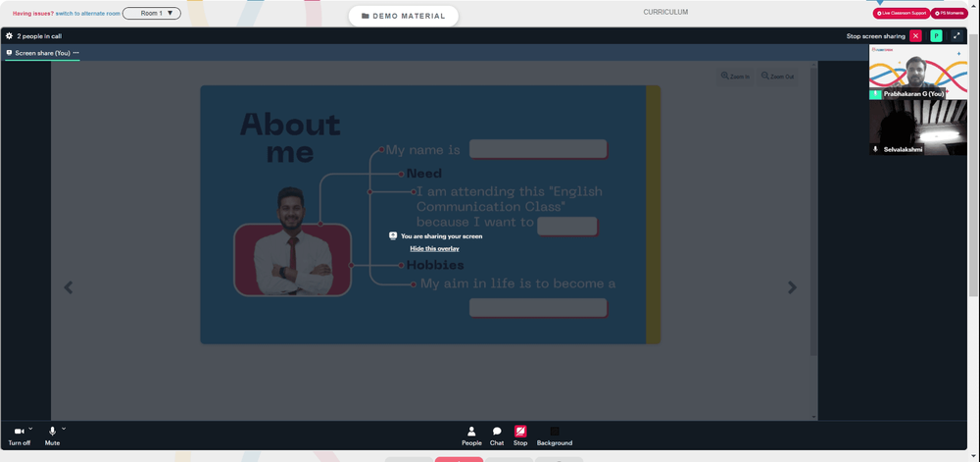Open Screen share tab options ellipsis

76,53
